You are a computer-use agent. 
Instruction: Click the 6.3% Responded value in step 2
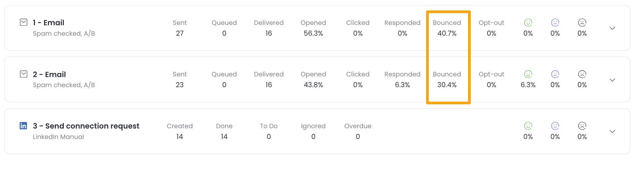(402, 85)
